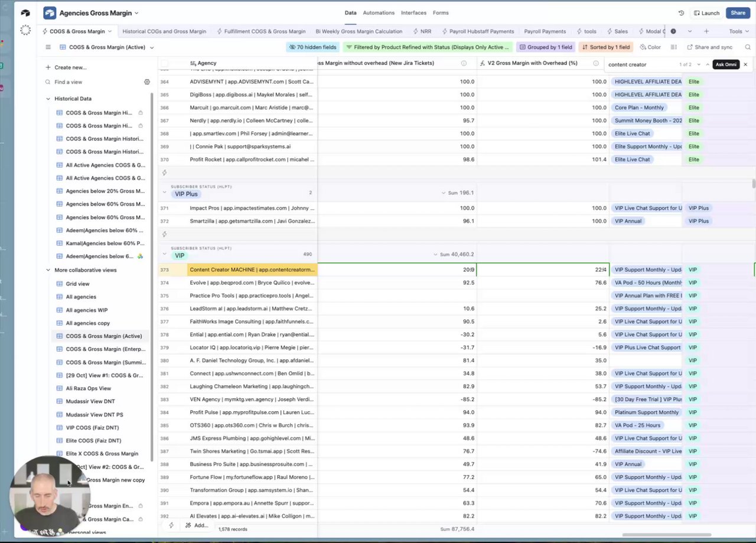This screenshot has height=543, width=756.
Task: Collapse the VIP group with 490 records
Action: 165,255
